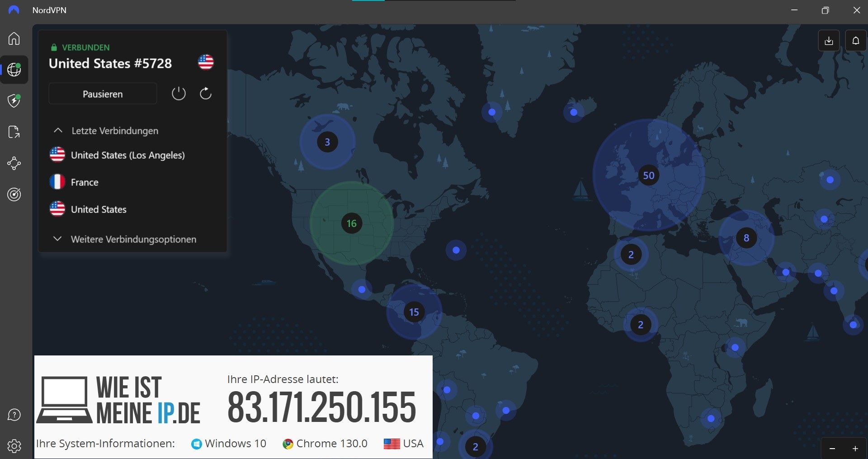
Task: Open the file sharing sidebar icon
Action: pos(14,132)
